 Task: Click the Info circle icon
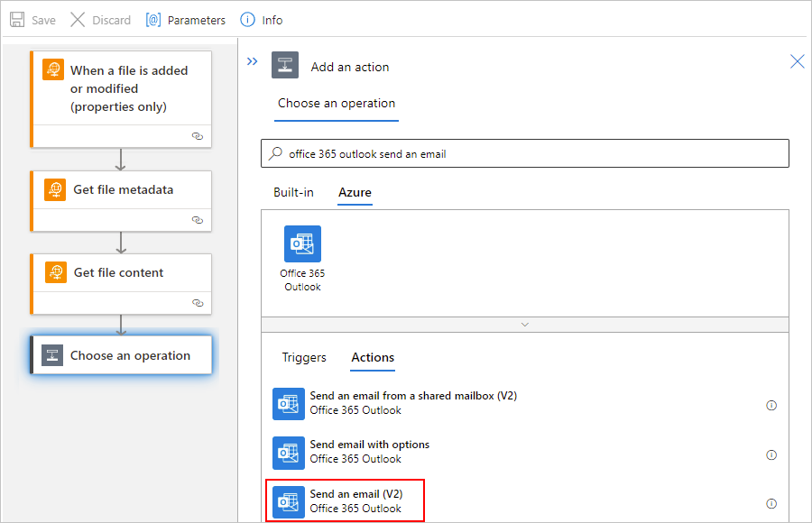click(x=247, y=20)
